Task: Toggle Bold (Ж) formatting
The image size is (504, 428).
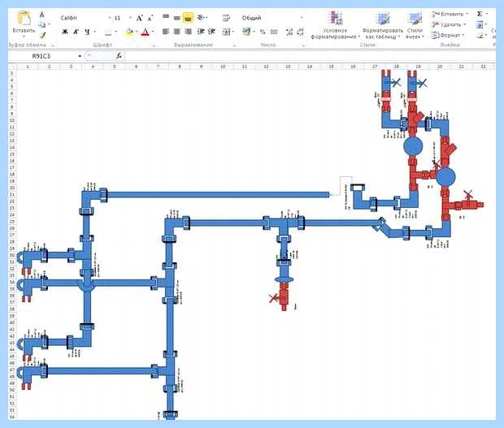Action: point(65,32)
